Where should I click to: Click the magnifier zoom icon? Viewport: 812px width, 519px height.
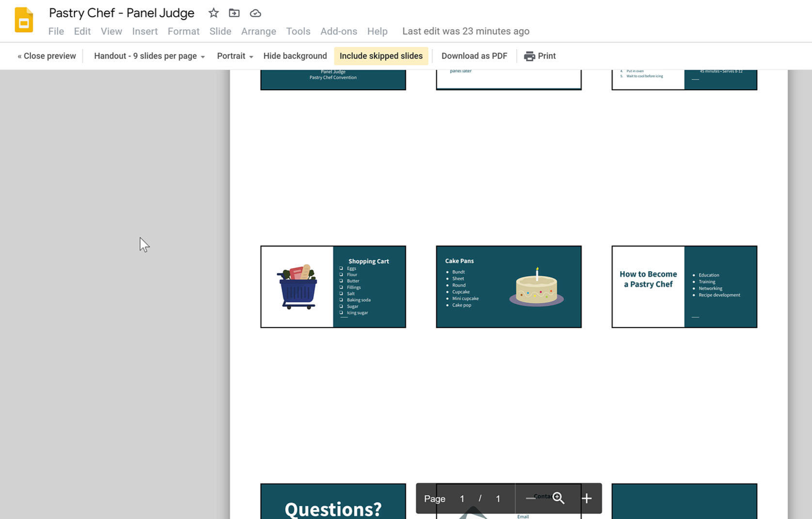pos(558,498)
